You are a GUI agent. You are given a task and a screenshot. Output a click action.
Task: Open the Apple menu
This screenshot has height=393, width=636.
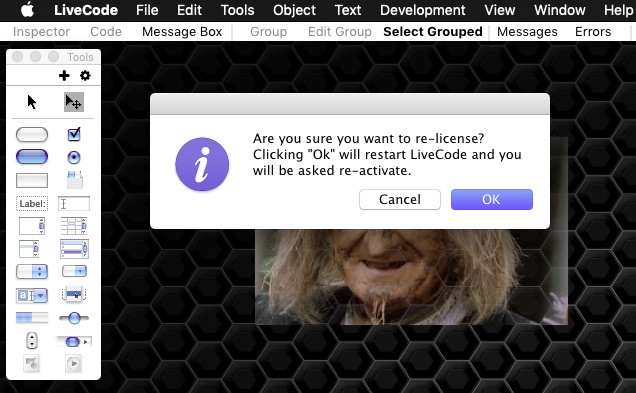coord(28,10)
